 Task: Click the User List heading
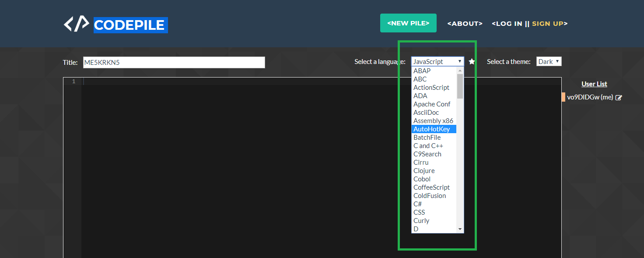pyautogui.click(x=594, y=84)
